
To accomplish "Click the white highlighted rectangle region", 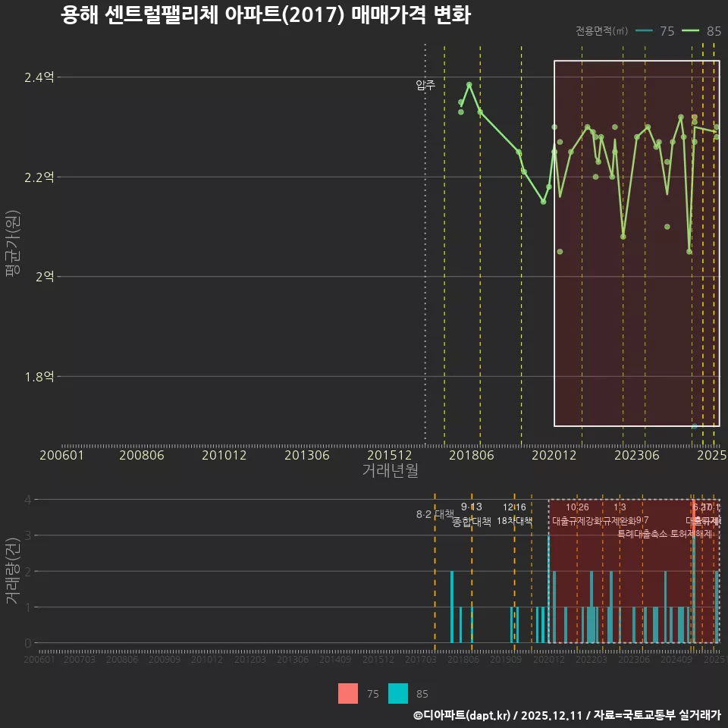I will [637, 243].
